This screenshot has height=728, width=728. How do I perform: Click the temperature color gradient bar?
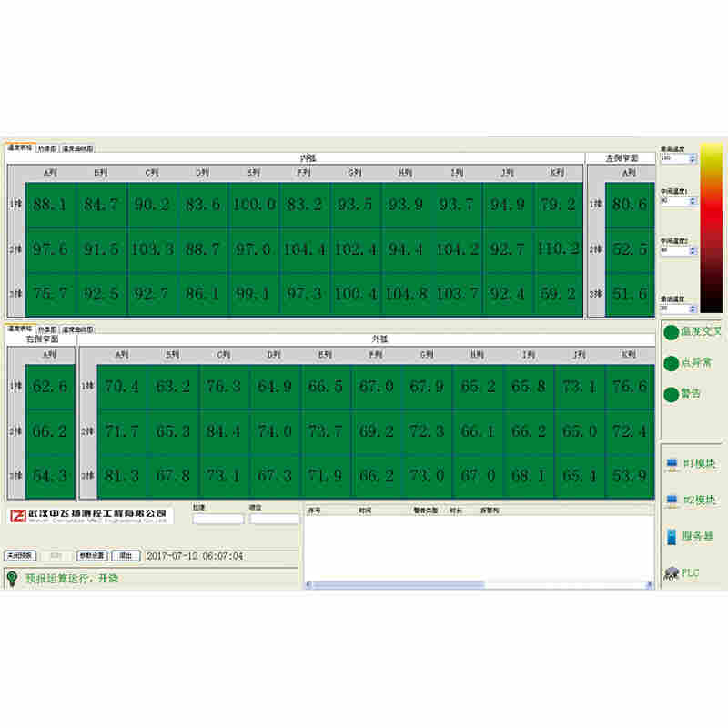(711, 227)
